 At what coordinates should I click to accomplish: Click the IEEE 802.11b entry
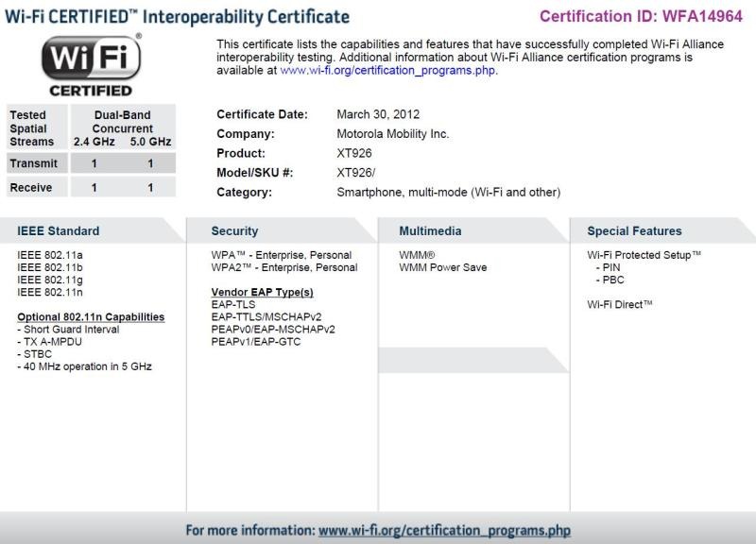[50, 267]
